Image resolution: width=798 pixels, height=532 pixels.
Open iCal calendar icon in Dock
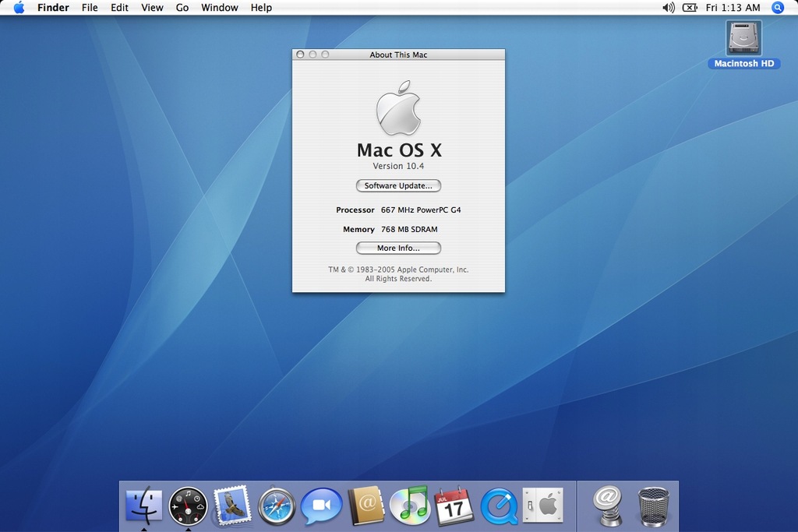point(454,506)
